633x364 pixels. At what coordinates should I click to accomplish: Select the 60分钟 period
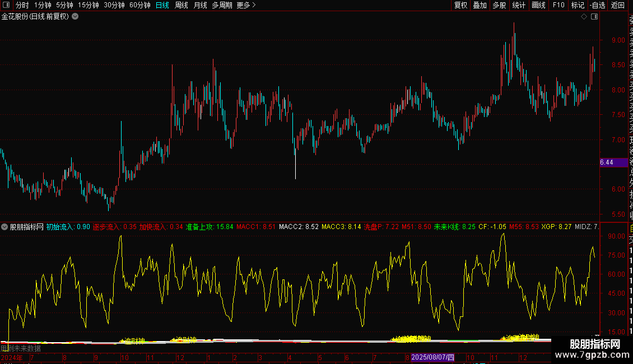(140, 5)
